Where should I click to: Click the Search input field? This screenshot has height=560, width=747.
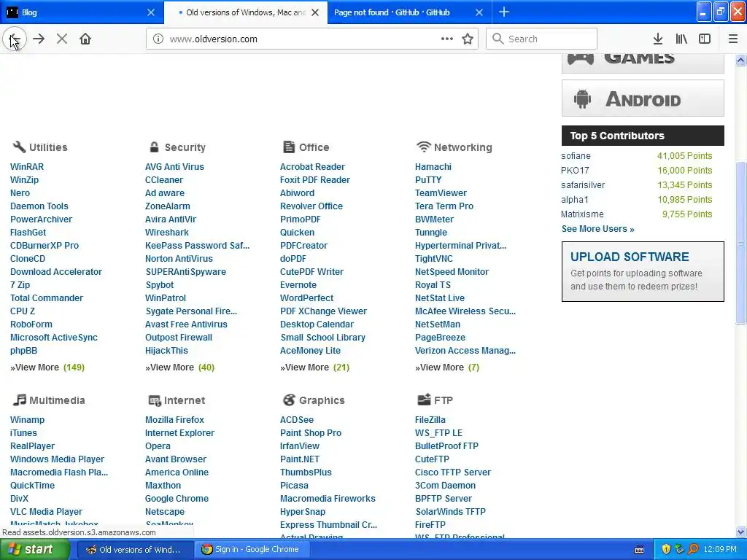pos(542,39)
